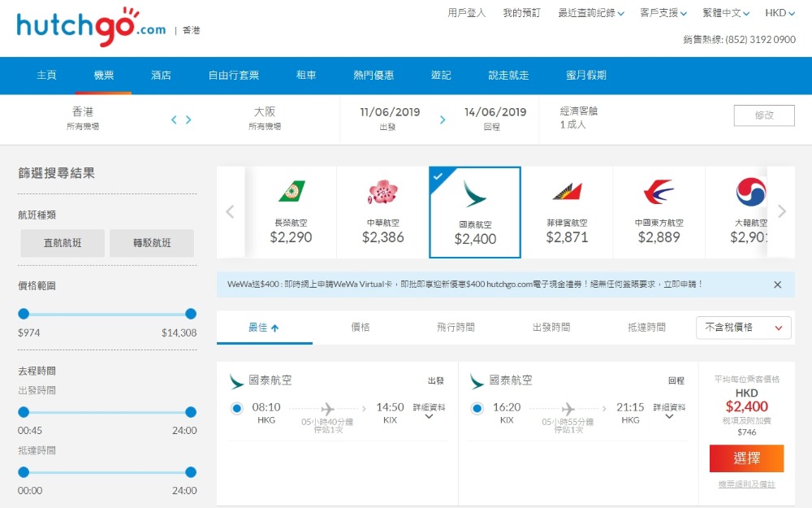This screenshot has height=508, width=812.
Task: Click the 大阪 destination field
Action: click(x=265, y=118)
